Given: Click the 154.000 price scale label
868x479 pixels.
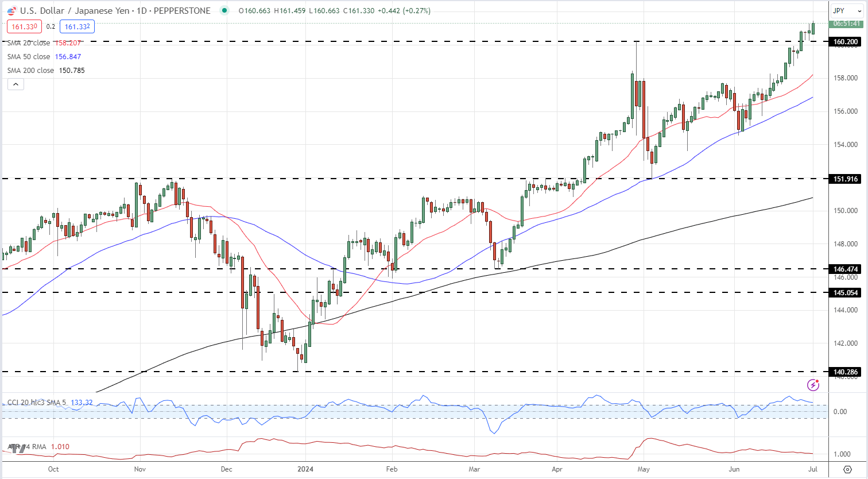Looking at the screenshot, I should click(846, 145).
